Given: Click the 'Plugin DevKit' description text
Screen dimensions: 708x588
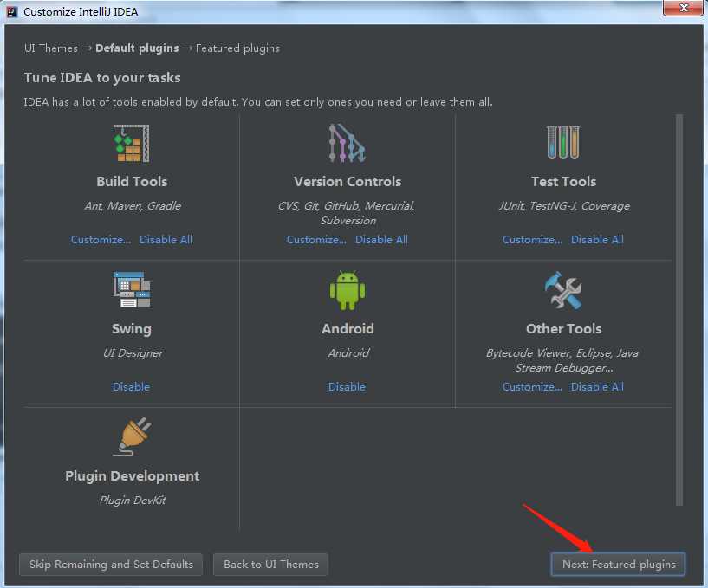Looking at the screenshot, I should pyautogui.click(x=133, y=500).
